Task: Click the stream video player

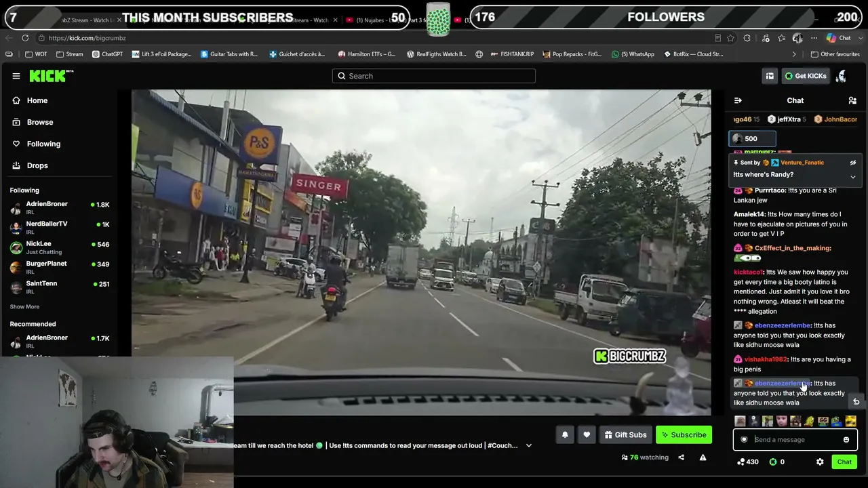Action: pyautogui.click(x=421, y=252)
